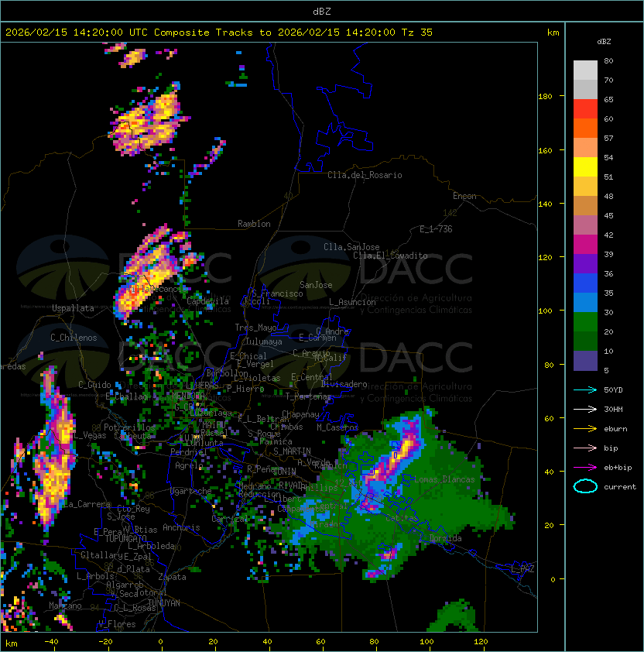Select the red swatch between 60 and 65
Viewport: 644px width, 652px height.
click(x=585, y=109)
